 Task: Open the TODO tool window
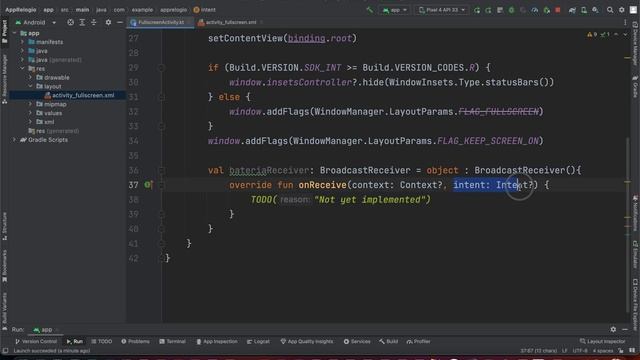[102, 341]
